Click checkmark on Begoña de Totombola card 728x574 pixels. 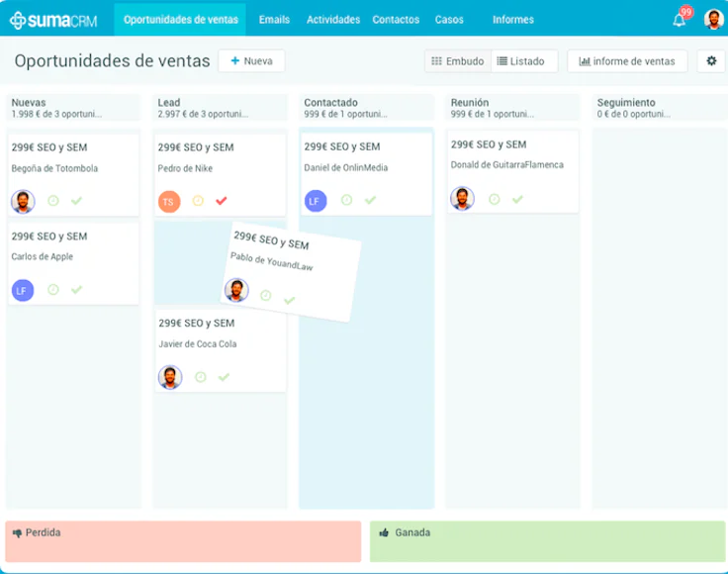point(76,201)
